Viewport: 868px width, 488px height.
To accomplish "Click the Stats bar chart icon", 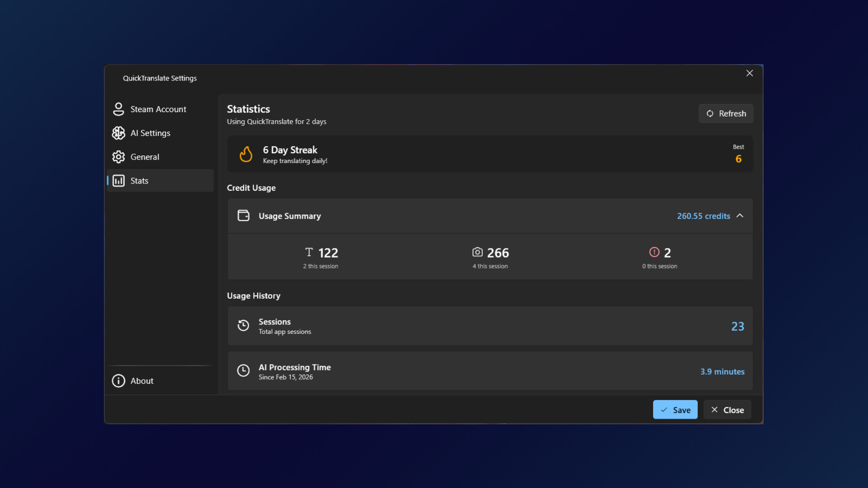I will (x=118, y=181).
